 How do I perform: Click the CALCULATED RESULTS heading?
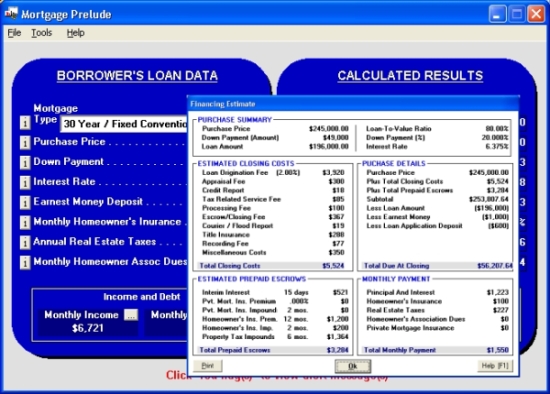410,76
